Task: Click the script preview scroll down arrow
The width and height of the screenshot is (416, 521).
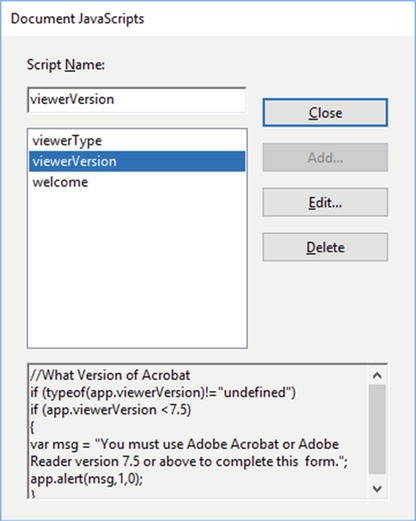Action: pos(377,489)
